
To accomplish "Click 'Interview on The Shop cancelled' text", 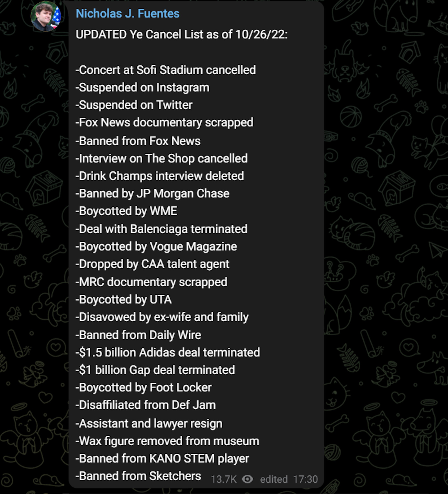I will [161, 158].
